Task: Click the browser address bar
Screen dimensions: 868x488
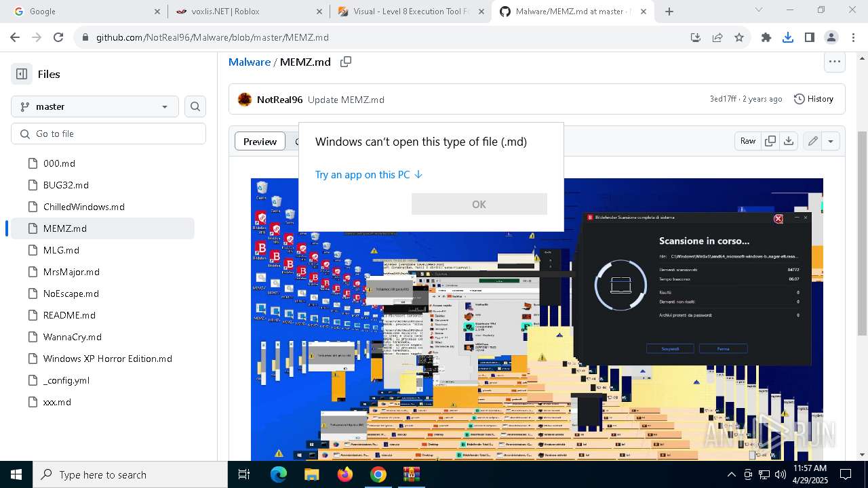Action: pyautogui.click(x=380, y=38)
